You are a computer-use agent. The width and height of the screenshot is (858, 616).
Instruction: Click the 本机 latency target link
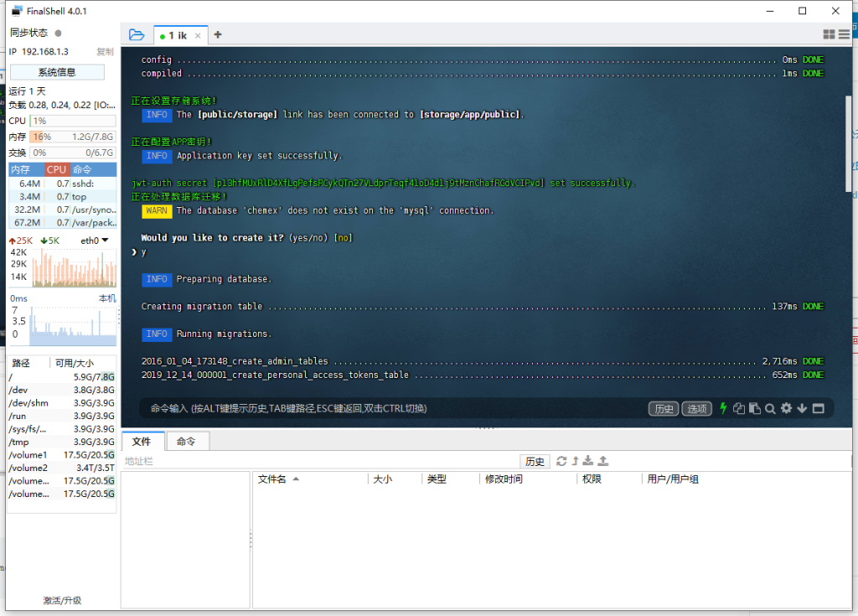pos(107,298)
